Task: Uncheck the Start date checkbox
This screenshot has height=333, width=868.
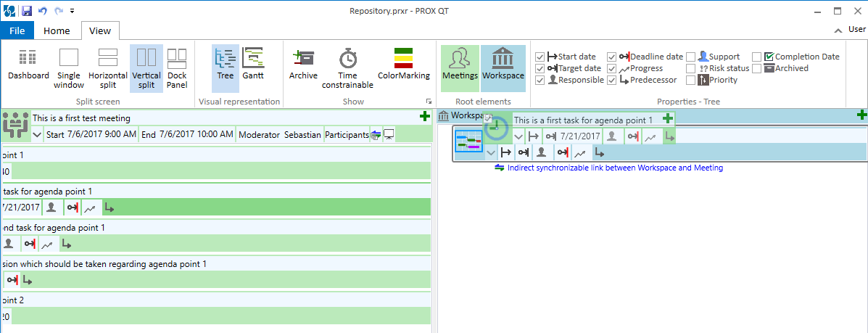Action: point(540,57)
